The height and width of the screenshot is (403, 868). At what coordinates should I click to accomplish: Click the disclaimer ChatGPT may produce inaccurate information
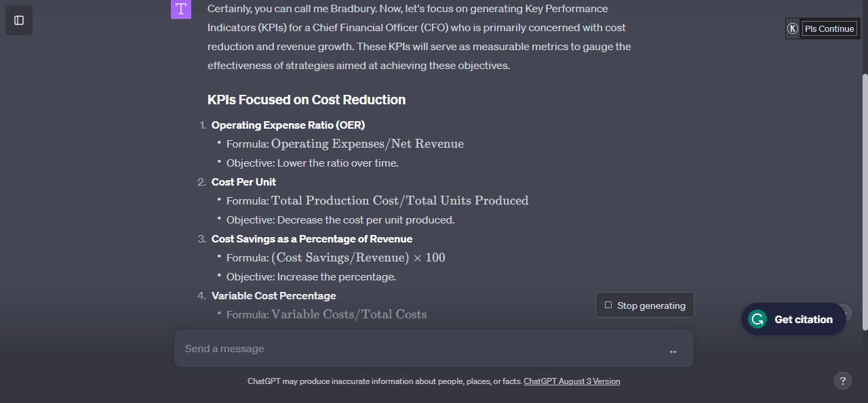pos(384,381)
